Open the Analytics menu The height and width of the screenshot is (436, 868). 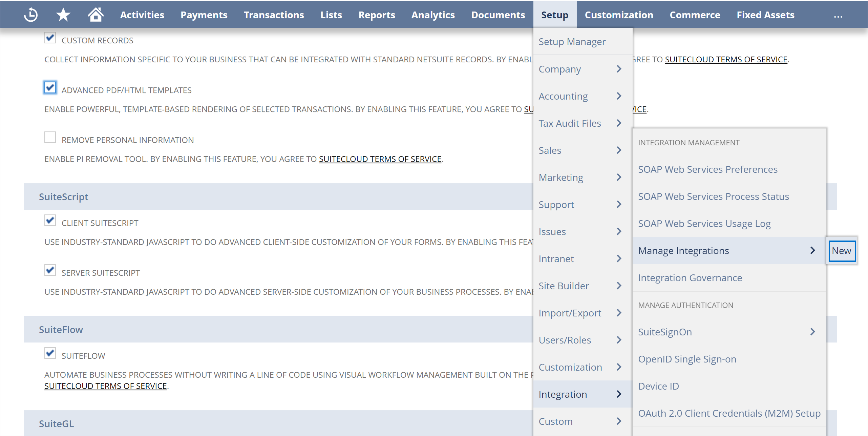433,15
